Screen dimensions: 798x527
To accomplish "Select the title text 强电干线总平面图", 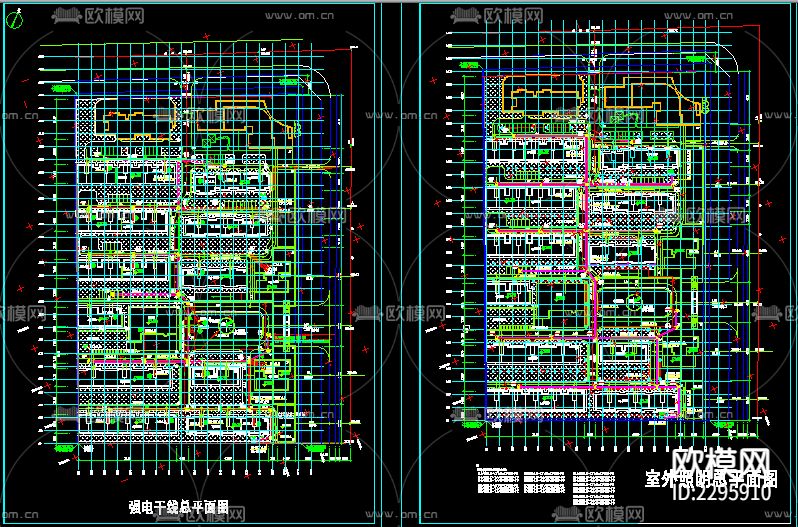I will [179, 506].
